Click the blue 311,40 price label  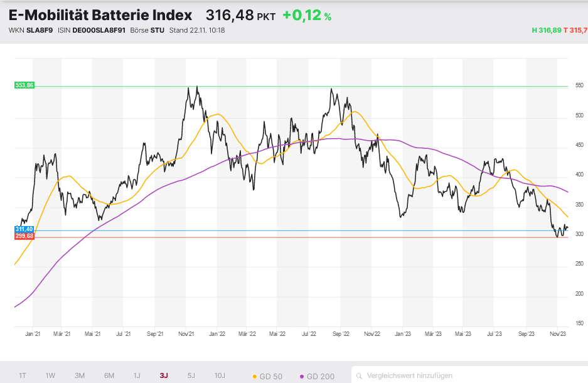tap(24, 230)
